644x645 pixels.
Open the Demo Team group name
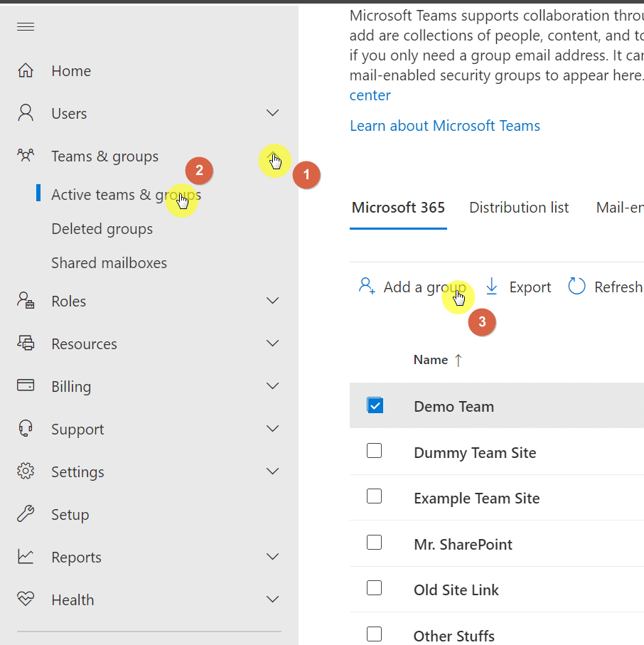(x=454, y=407)
